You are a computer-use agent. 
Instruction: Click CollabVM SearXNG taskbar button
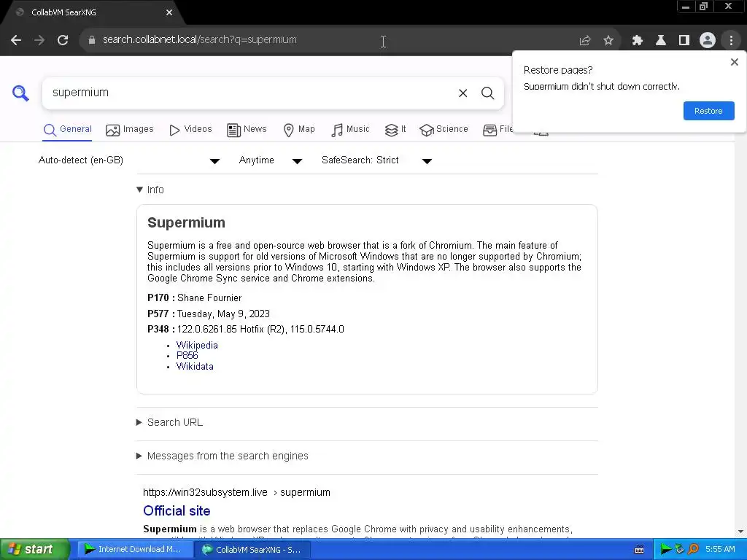point(252,550)
